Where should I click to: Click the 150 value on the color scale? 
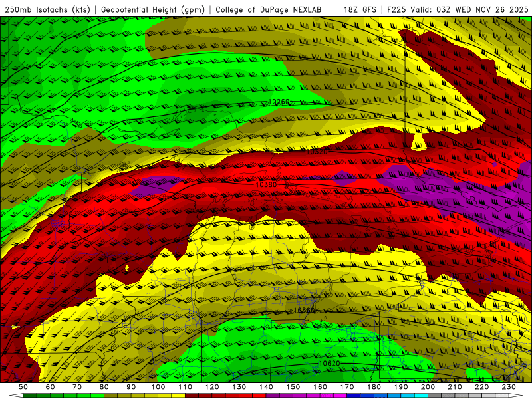coord(293,387)
